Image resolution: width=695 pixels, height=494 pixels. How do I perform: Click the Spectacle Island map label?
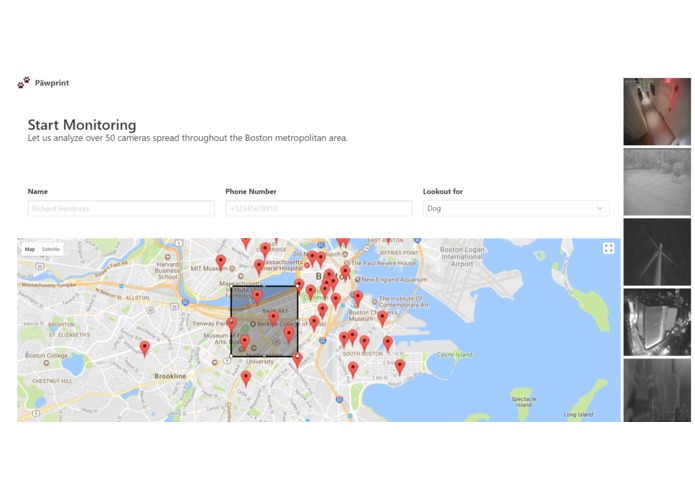[523, 402]
